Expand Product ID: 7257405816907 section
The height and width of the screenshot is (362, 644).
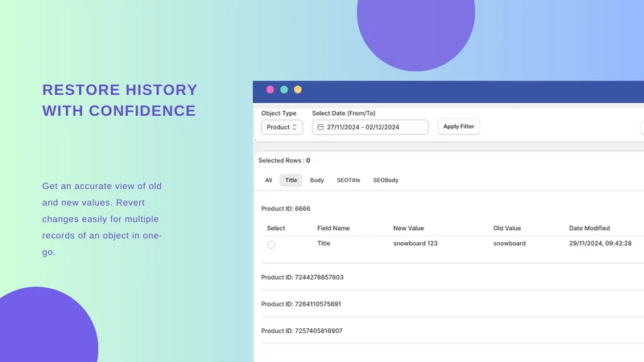tap(301, 331)
